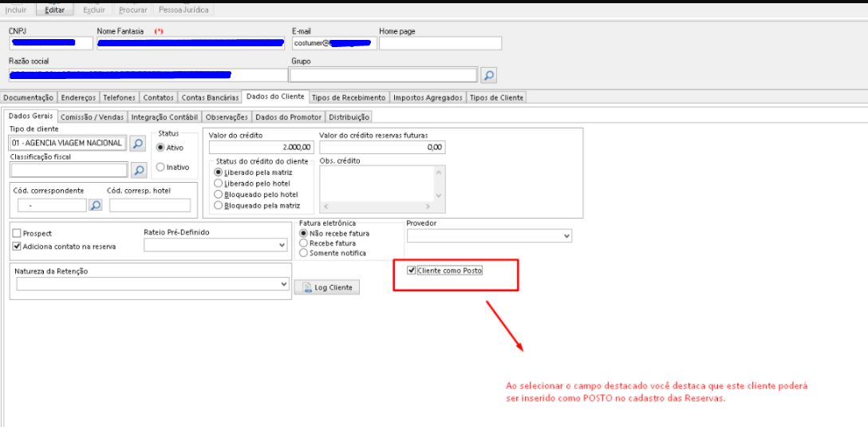This screenshot has height=427, width=868.
Task: Click the Cód. corresp. hotel field
Action: 150,205
